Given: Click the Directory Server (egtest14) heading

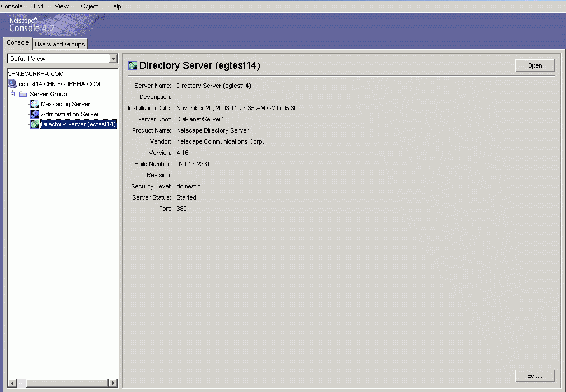Looking at the screenshot, I should pyautogui.click(x=200, y=65).
